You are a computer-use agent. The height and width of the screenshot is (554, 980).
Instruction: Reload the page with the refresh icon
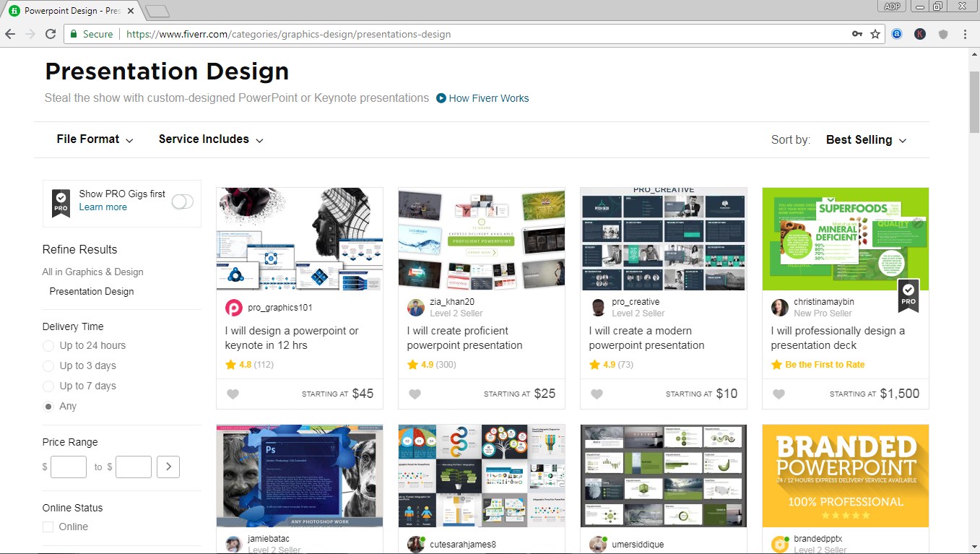tap(51, 34)
